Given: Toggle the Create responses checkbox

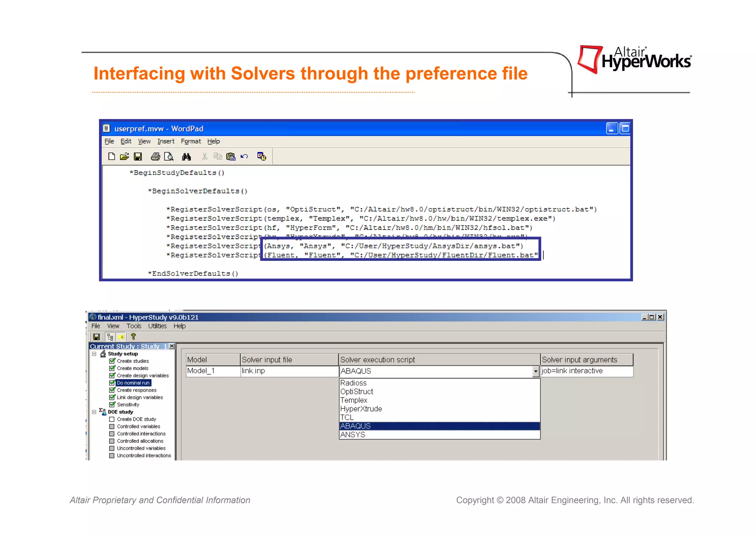Looking at the screenshot, I should [x=112, y=390].
